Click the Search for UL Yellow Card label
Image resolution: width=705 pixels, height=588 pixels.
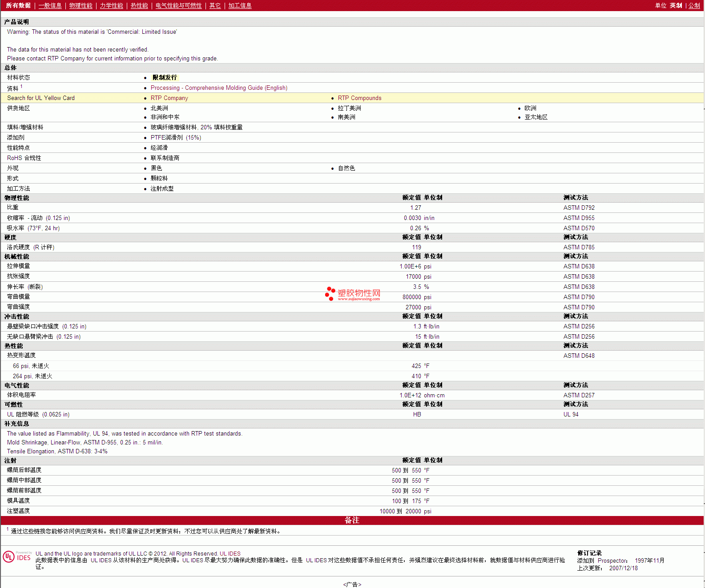pyautogui.click(x=41, y=98)
